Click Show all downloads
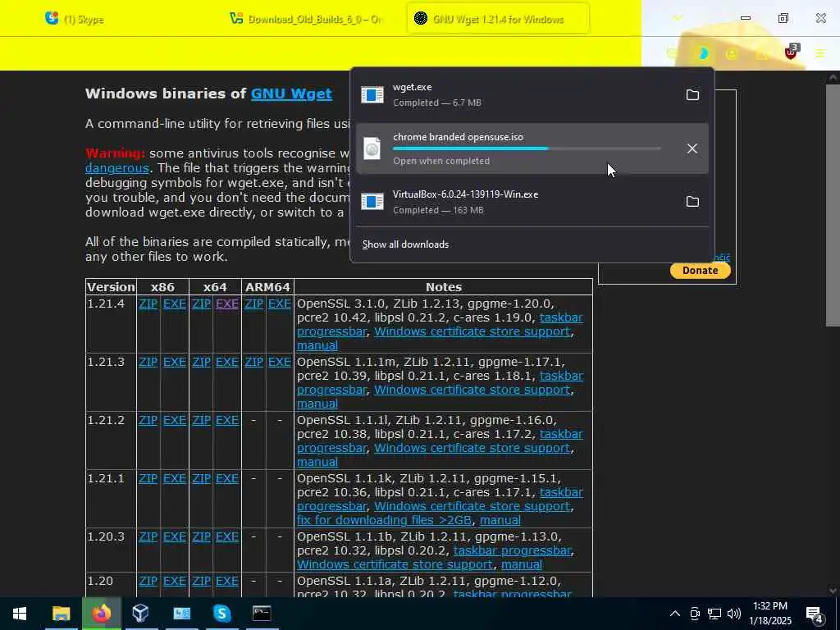The image size is (840, 630). point(405,244)
